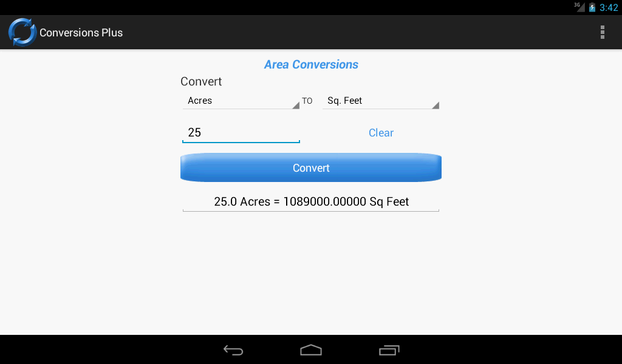Image resolution: width=622 pixels, height=364 pixels.
Task: Tap the Conversions Plus app logo icon
Action: click(22, 32)
